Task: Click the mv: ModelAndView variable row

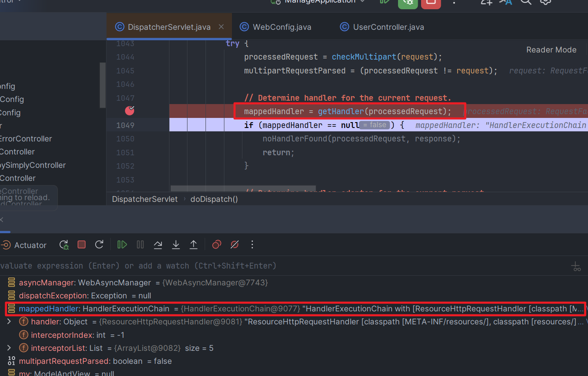Action: (294, 373)
